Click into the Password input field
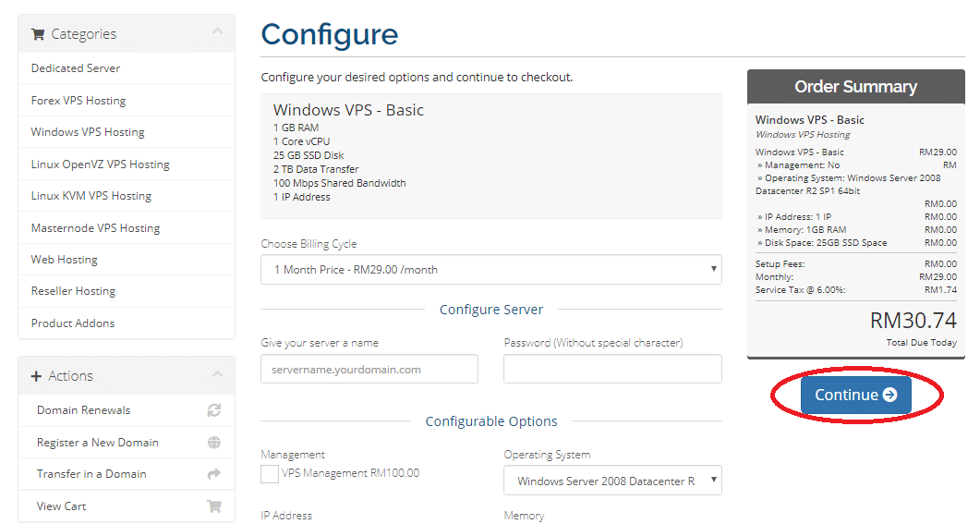This screenshot has height=524, width=980. pos(612,369)
